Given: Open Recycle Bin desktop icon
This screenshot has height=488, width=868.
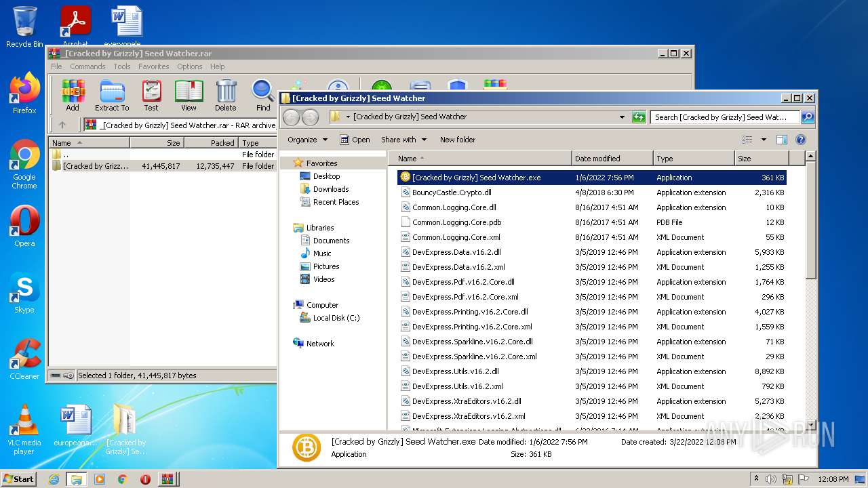Looking at the screenshot, I should (24, 27).
